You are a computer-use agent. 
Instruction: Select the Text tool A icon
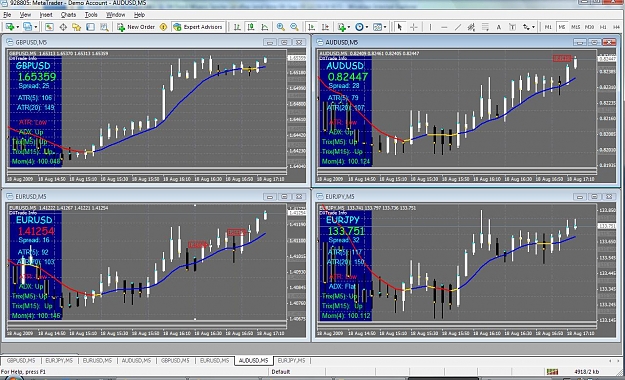click(x=499, y=27)
